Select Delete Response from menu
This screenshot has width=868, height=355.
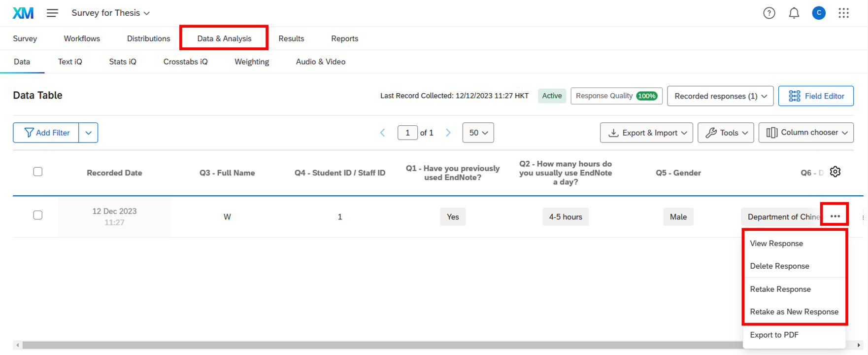(779, 266)
